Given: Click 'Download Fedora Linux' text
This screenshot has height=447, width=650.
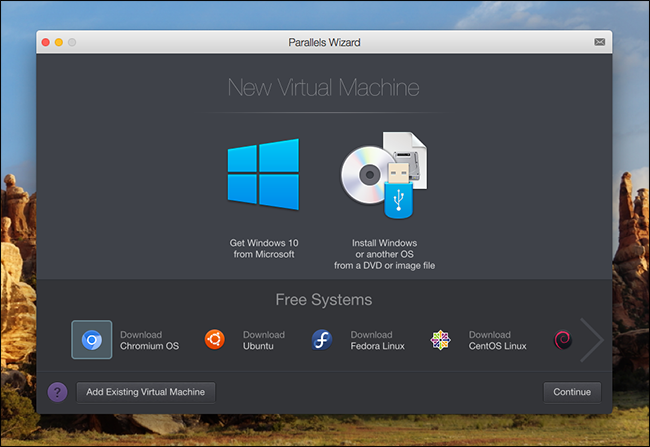Looking at the screenshot, I should pos(377,340).
